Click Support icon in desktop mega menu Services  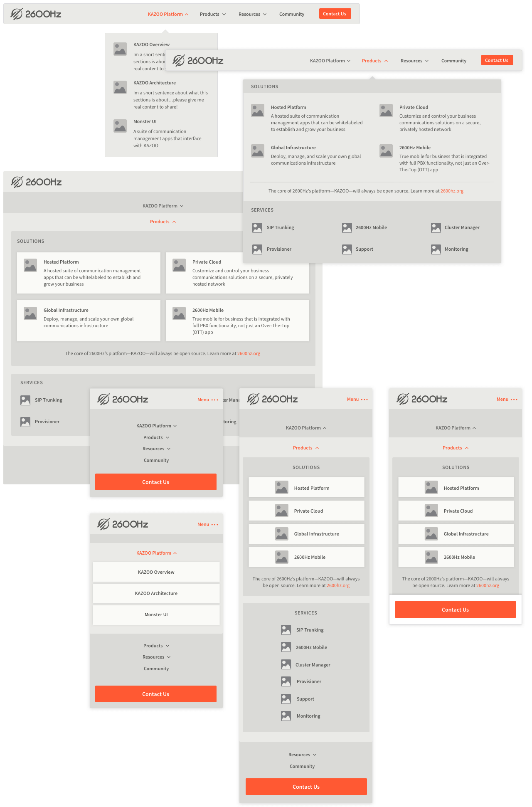(x=347, y=249)
